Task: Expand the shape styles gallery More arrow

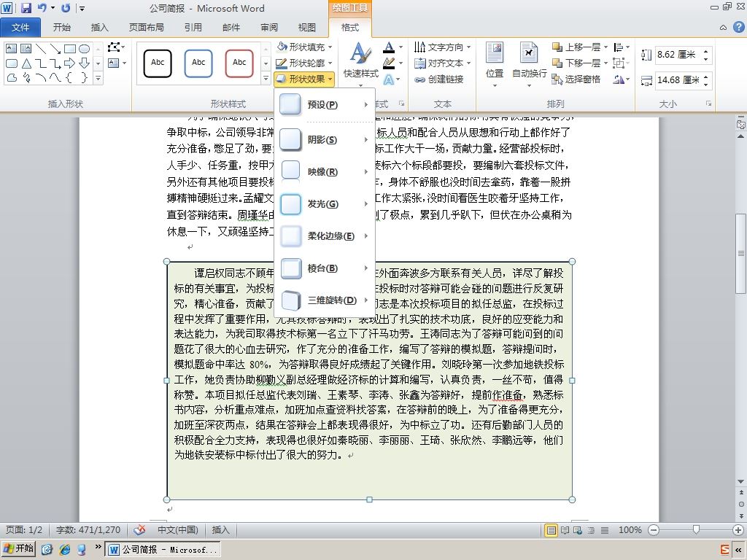Action: tap(266, 77)
